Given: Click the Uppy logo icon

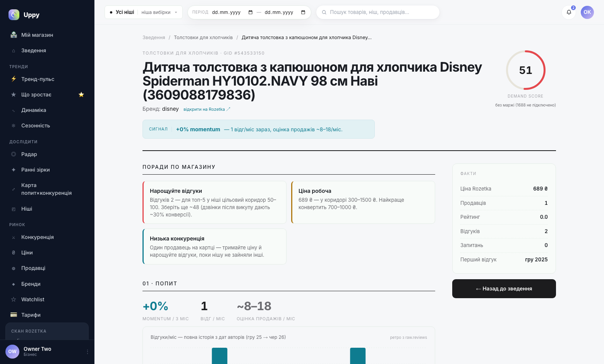Looking at the screenshot, I should (x=14, y=15).
